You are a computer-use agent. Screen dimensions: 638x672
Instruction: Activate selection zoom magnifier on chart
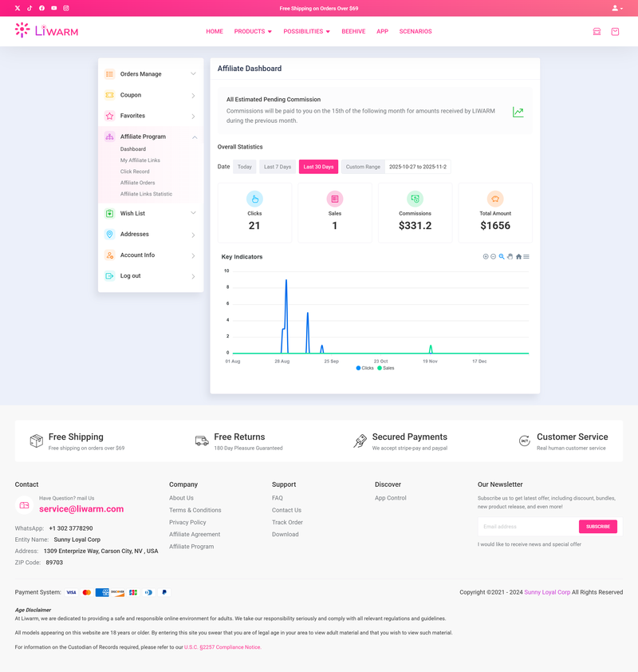(x=502, y=257)
